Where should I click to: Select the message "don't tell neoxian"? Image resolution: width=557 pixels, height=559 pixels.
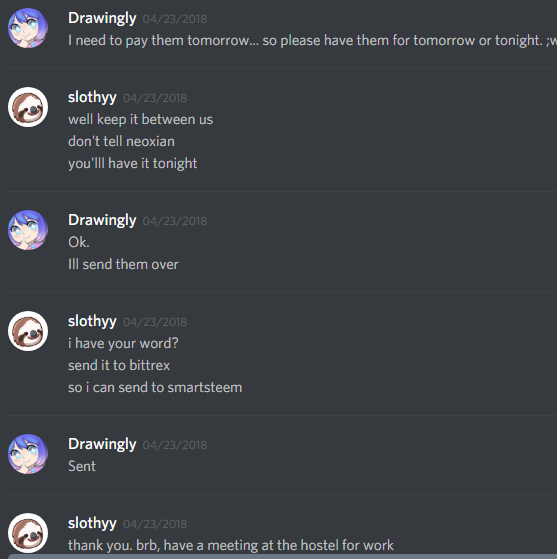(x=121, y=142)
